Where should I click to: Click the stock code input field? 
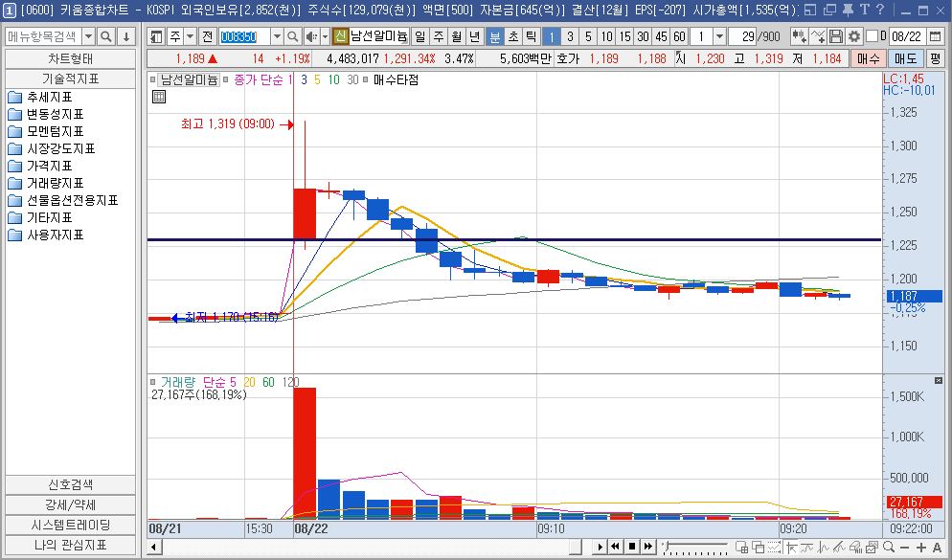click(244, 37)
